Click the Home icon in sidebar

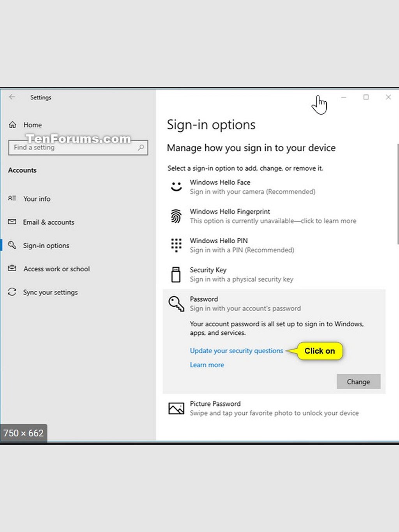tap(12, 125)
